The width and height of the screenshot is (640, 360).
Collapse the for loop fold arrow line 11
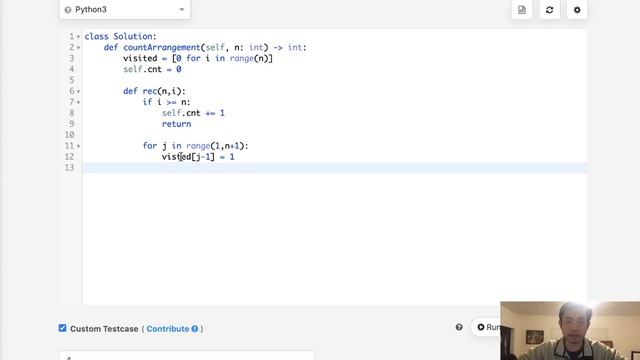(78, 146)
